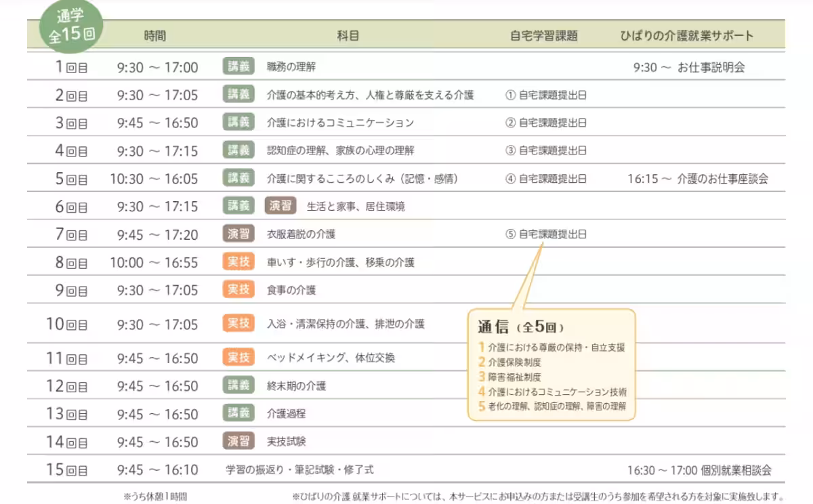Click 学習の振返り・筆記試験・修了式 text
This screenshot has width=813, height=504.
pos(299,469)
